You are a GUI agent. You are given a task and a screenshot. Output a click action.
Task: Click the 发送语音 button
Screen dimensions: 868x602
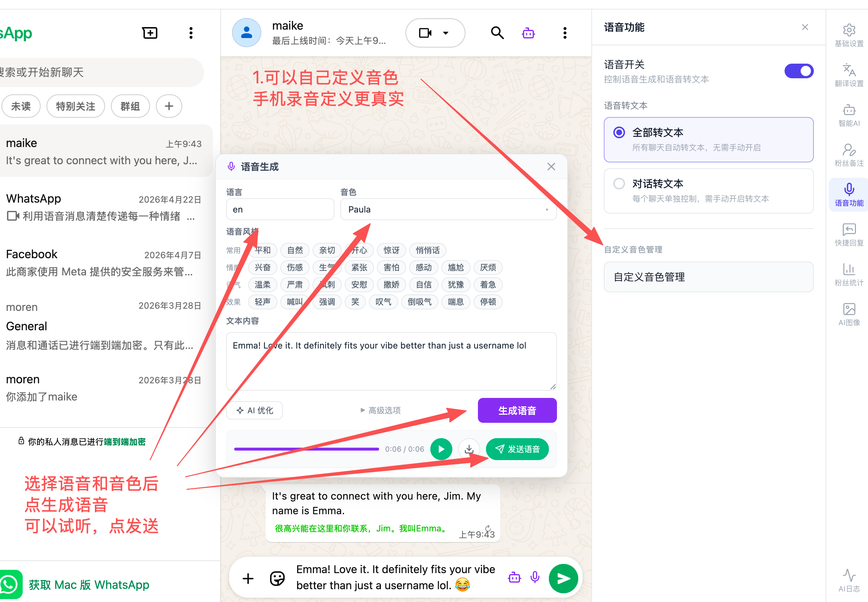(517, 449)
